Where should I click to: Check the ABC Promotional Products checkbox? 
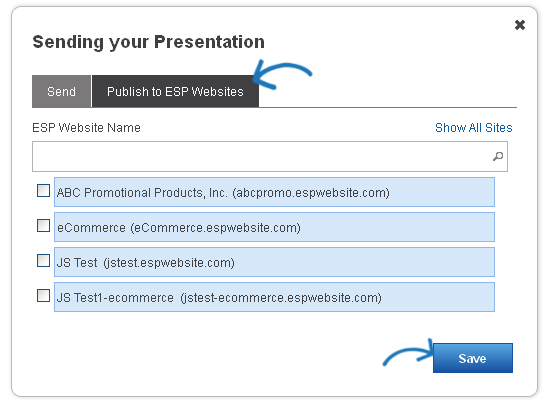(44, 191)
